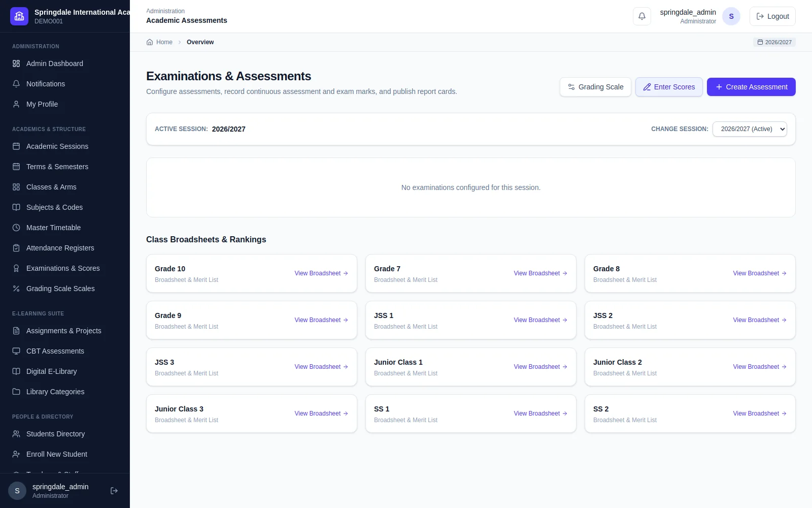Image resolution: width=812 pixels, height=508 pixels.
Task: Click Enroll New Student in sidebar
Action: click(x=65, y=454)
